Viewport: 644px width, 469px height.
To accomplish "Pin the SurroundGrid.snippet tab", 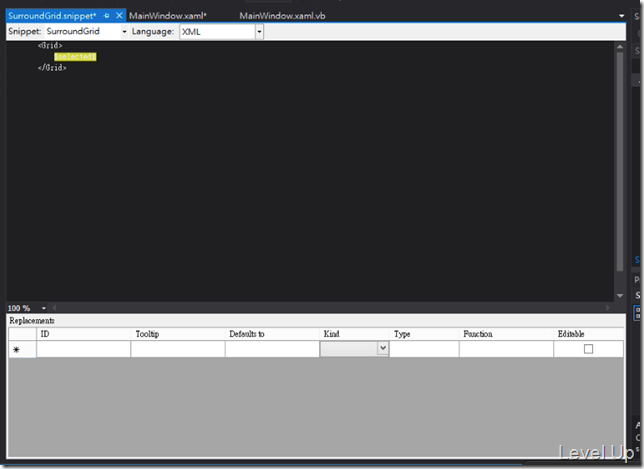I will [106, 16].
